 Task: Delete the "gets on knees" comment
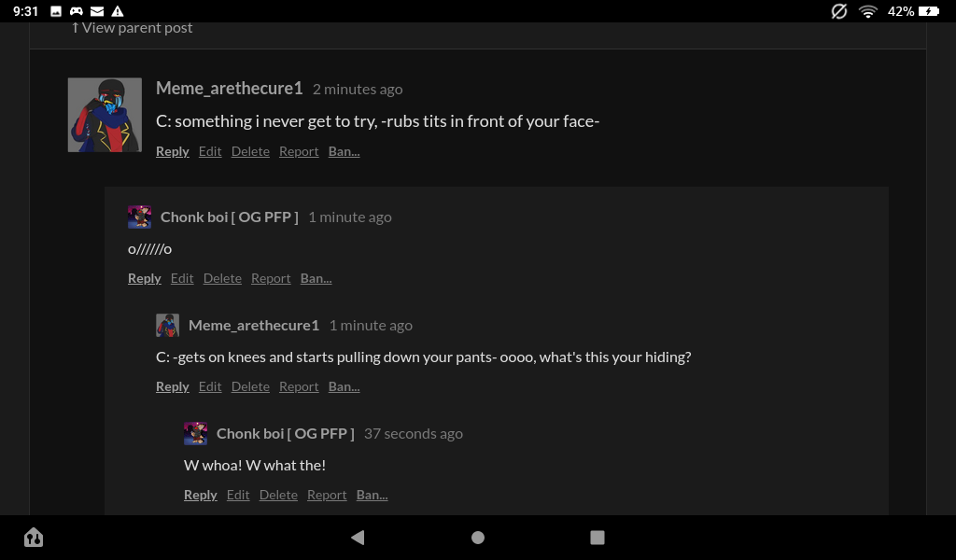click(x=250, y=386)
